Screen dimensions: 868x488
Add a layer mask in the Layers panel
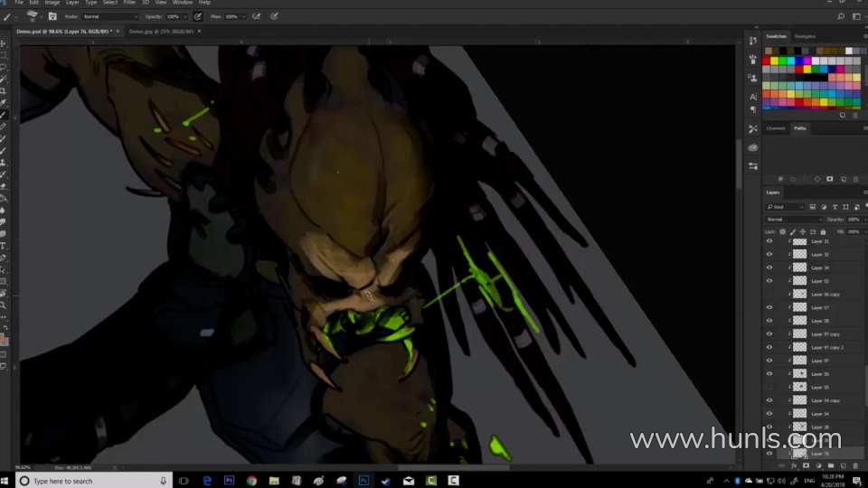click(x=806, y=466)
